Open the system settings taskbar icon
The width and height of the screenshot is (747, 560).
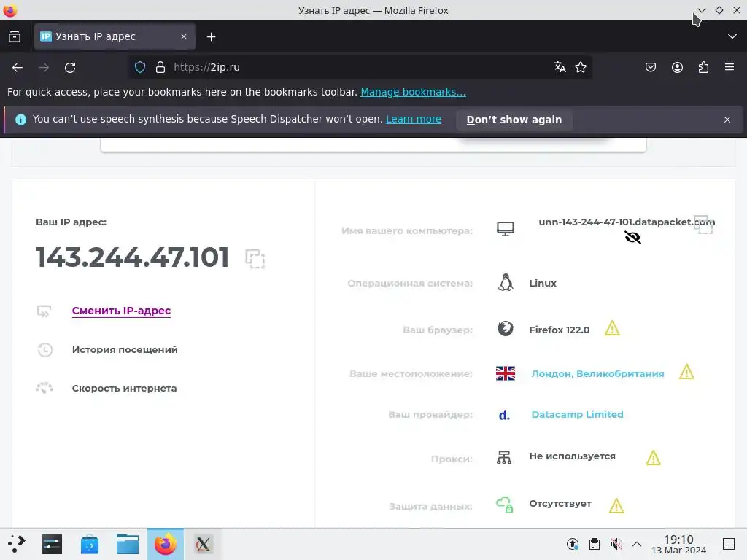pyautogui.click(x=52, y=544)
